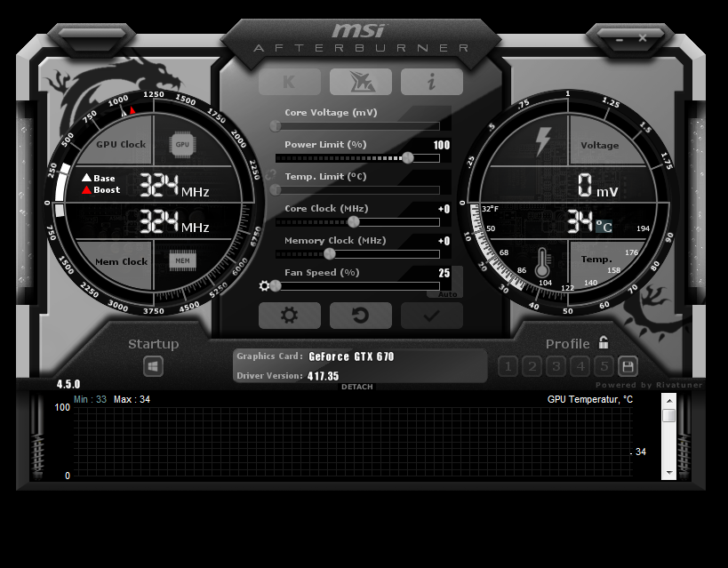Viewport: 728px width, 568px height.
Task: Minimize the Afterburner window
Action: tap(620, 40)
